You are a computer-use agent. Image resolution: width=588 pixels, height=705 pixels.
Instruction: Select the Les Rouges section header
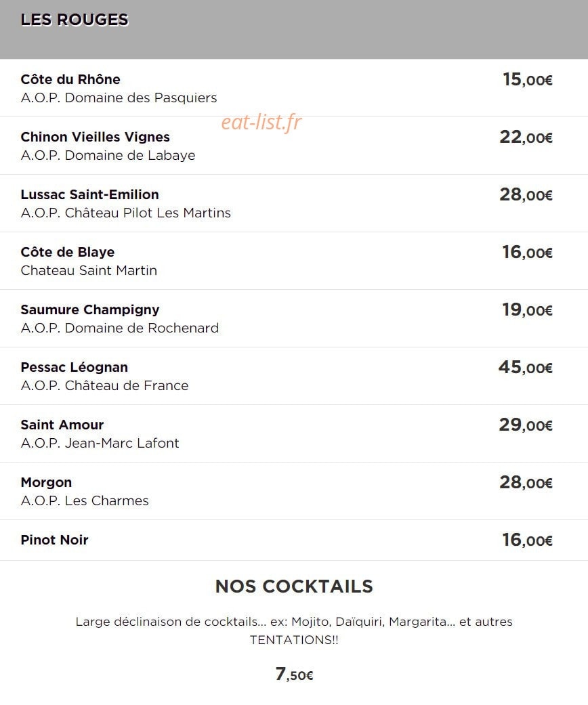click(75, 20)
